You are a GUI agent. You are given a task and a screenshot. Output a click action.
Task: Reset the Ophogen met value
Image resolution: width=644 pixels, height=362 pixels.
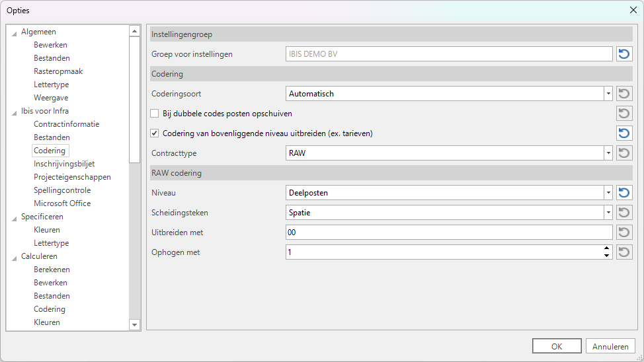[624, 252]
